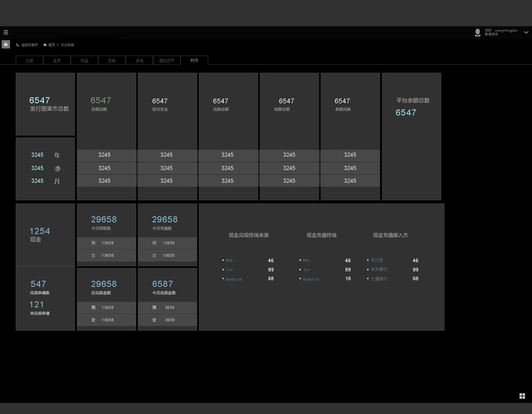
Task: Click Web under 现金充值终端
Action: (x=306, y=261)
